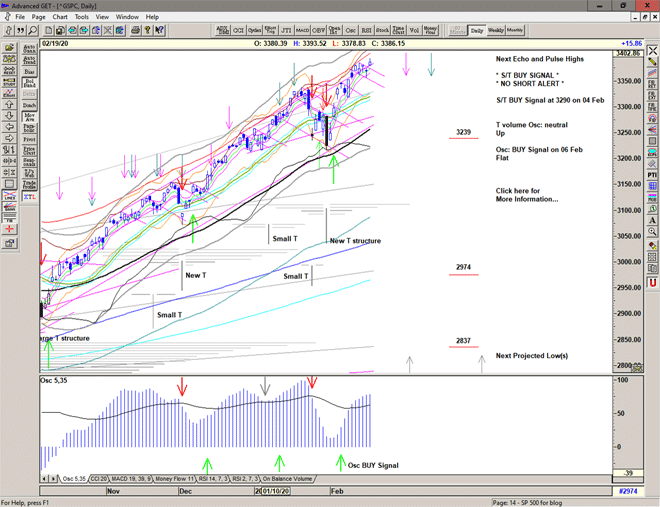Click the red crosshair cursor tool

[x=10, y=228]
